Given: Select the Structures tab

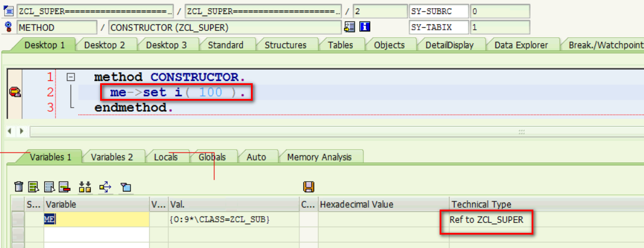Looking at the screenshot, I should [285, 45].
